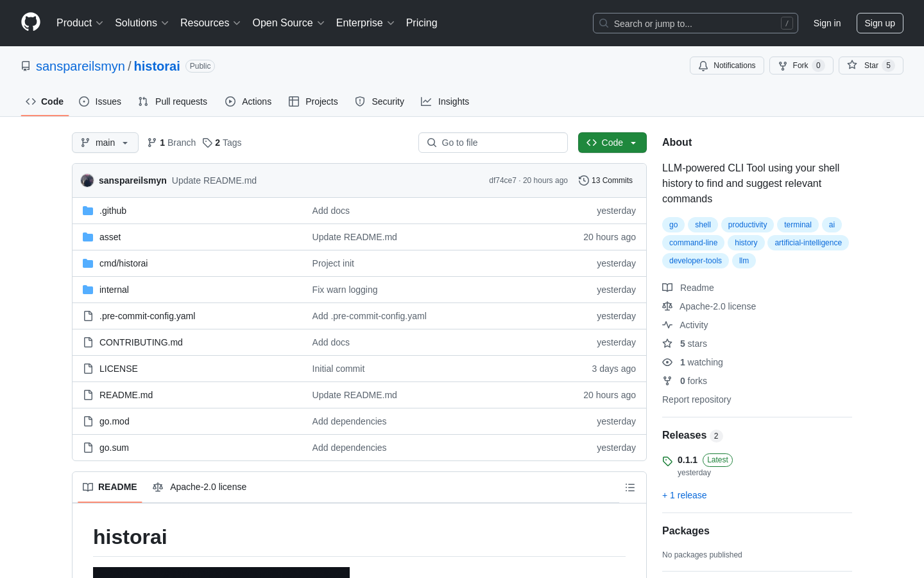Click the star icon beside 5 stars
This screenshot has height=578, width=924.
point(667,344)
